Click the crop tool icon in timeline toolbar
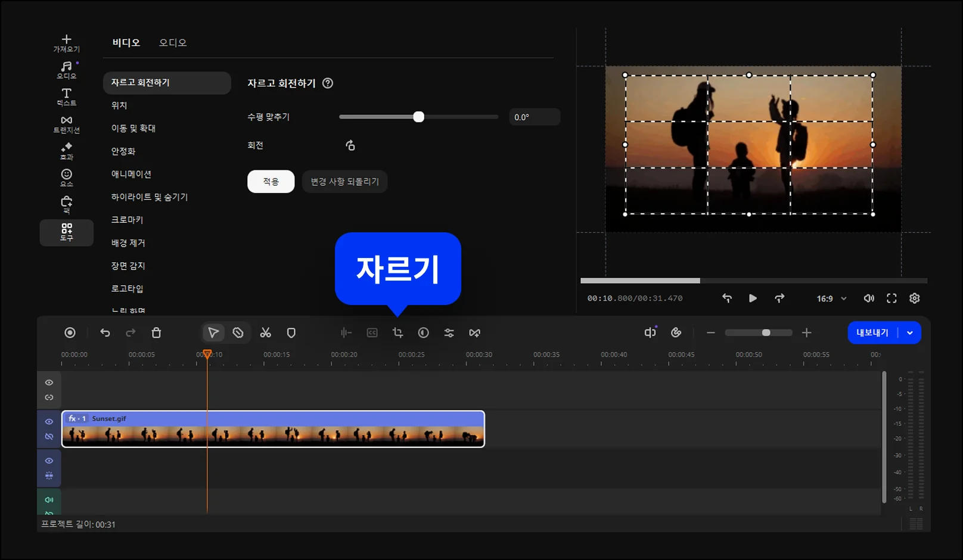The image size is (963, 560). click(397, 333)
